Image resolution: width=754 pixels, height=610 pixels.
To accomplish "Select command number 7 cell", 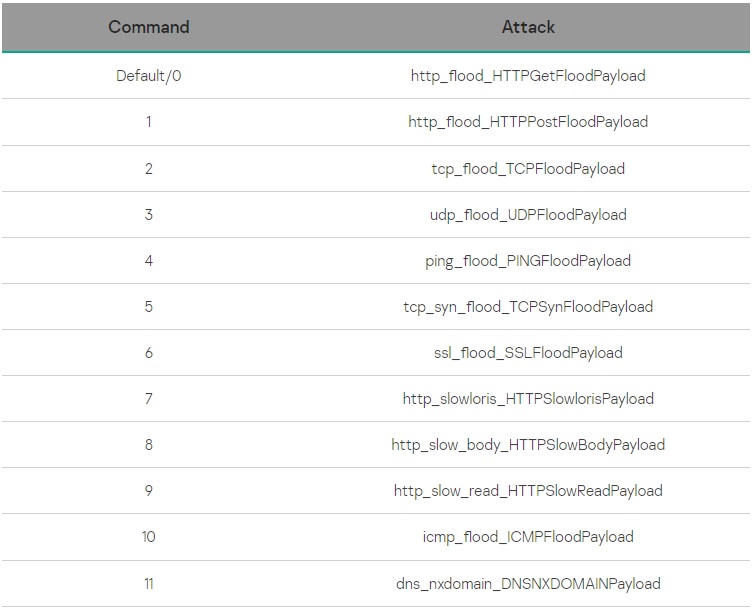I will click(x=149, y=399).
